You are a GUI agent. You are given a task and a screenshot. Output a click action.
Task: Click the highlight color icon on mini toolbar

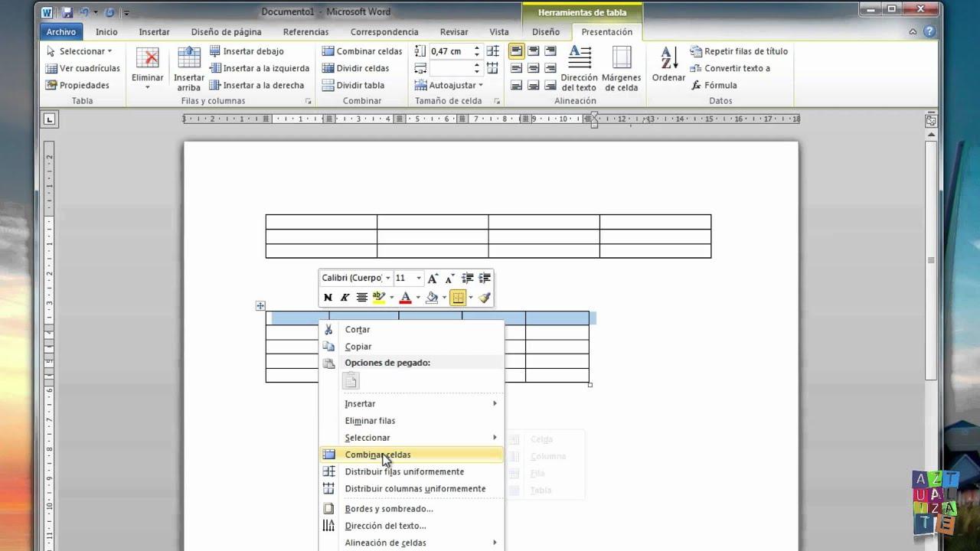click(377, 297)
